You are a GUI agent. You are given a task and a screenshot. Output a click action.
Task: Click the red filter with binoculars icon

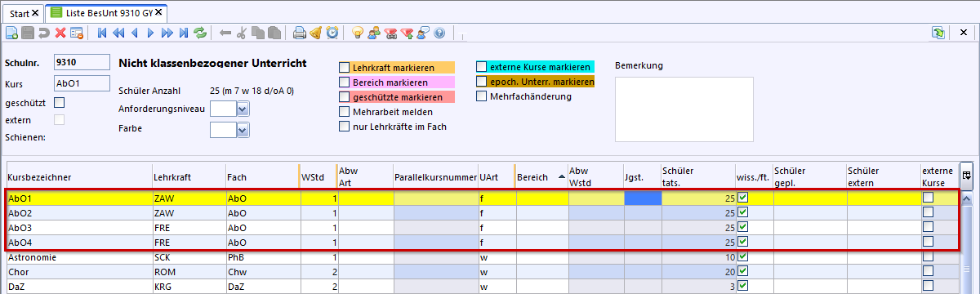click(390, 33)
